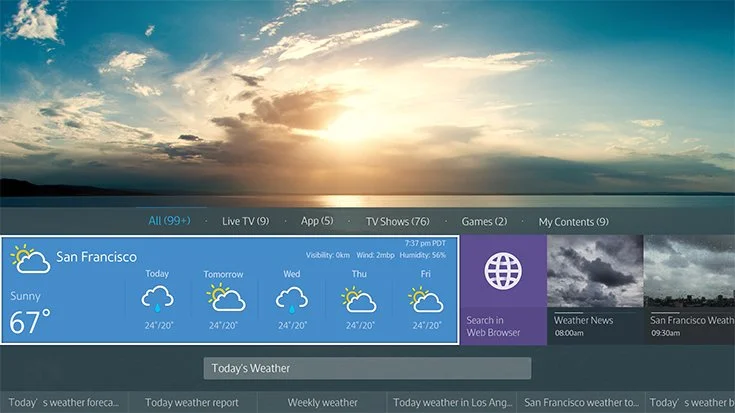Select the All (99+) tab

169,221
